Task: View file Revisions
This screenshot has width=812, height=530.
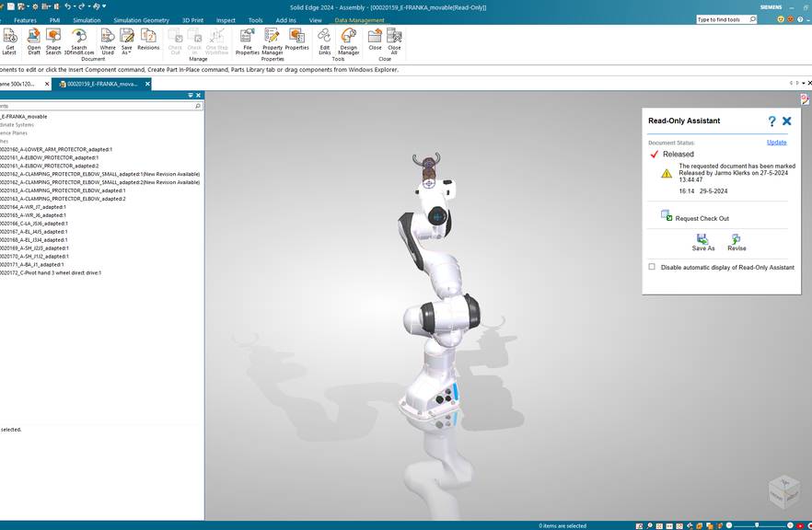Action: pyautogui.click(x=148, y=39)
